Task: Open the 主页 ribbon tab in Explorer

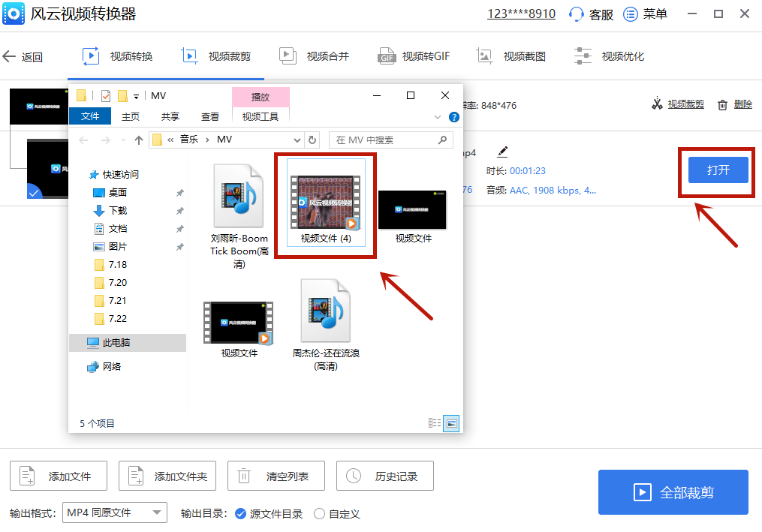Action: (x=130, y=116)
